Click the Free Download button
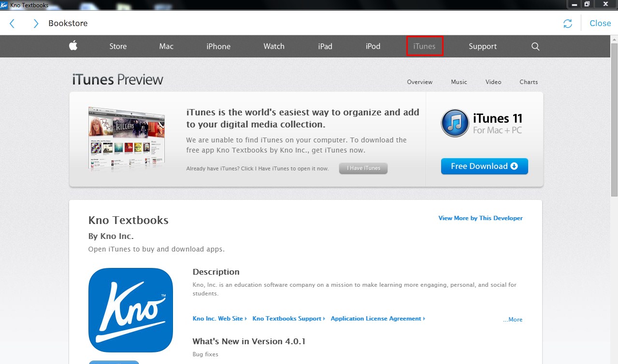Viewport: 618px width, 364px height. 485,166
